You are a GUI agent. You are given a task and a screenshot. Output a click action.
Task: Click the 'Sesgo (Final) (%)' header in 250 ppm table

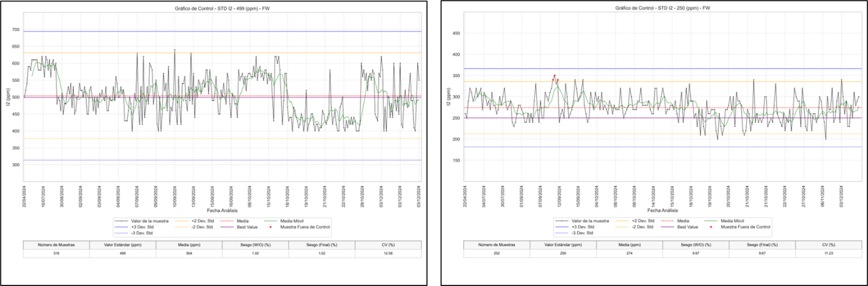762,245
